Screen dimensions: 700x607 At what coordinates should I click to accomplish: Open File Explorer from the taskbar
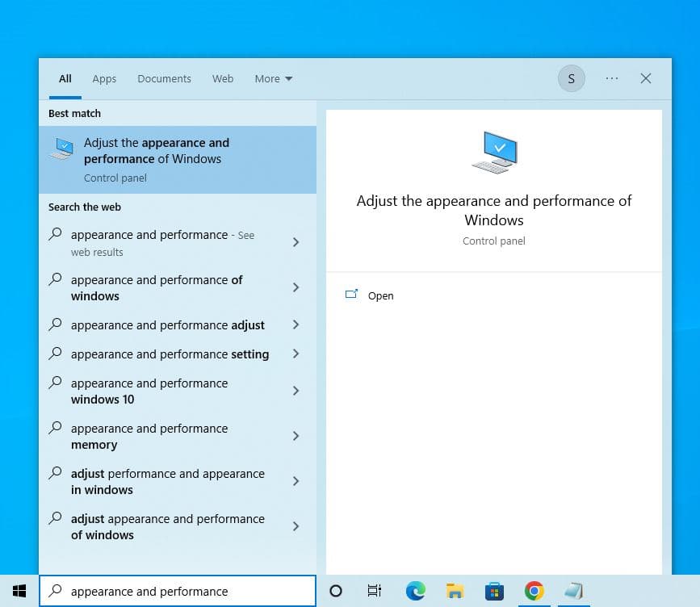point(455,591)
